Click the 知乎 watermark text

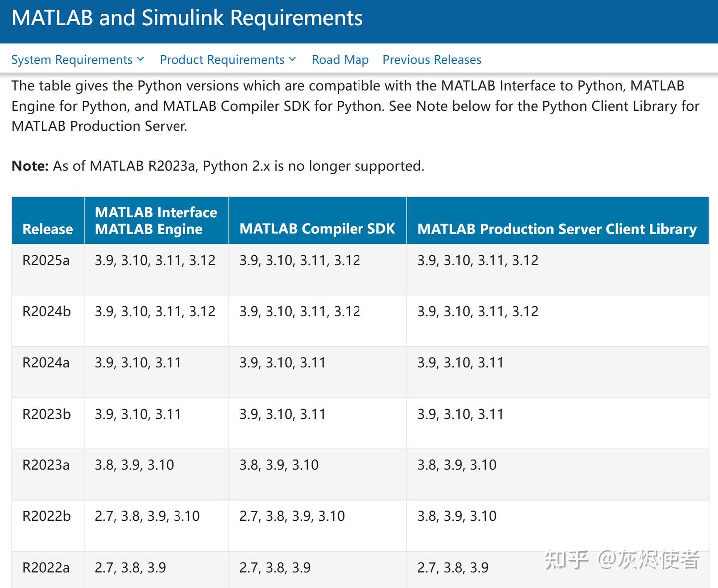click(566, 560)
